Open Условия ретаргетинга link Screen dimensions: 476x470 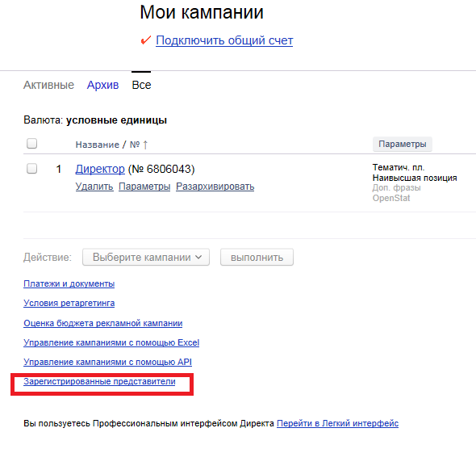[x=69, y=303]
